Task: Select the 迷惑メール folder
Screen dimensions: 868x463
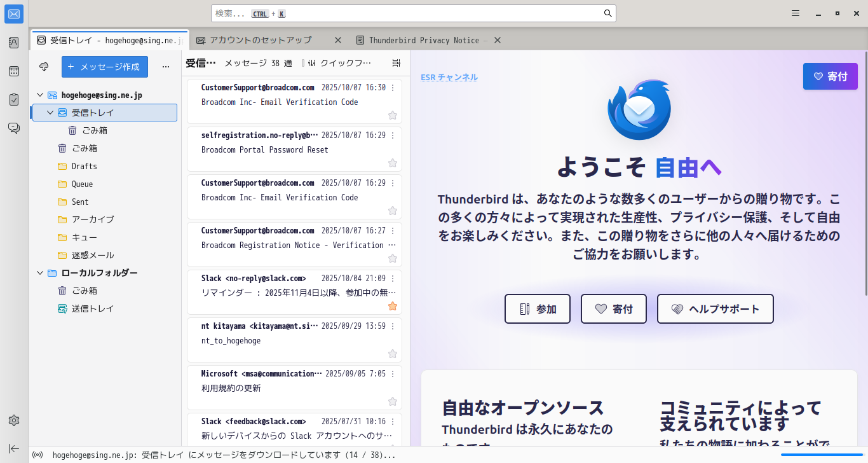Action: [x=104, y=255]
